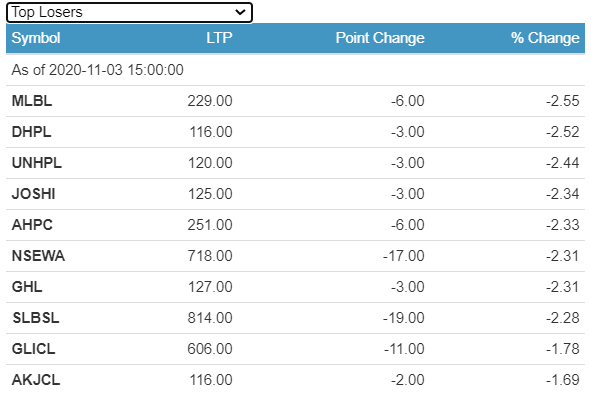Viewport: 591px width, 393px height.
Task: Open AKJCL stock symbol
Action: tap(36, 379)
